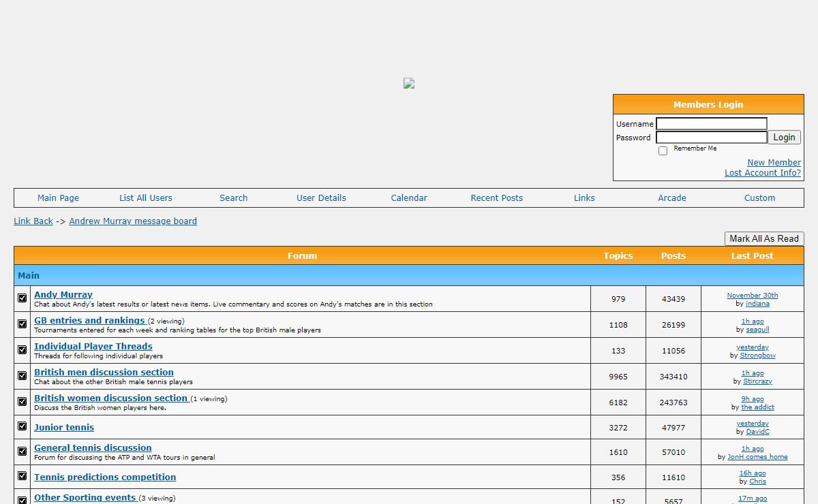Open GB entries and rankings forum
The width and height of the screenshot is (818, 504).
(x=89, y=320)
